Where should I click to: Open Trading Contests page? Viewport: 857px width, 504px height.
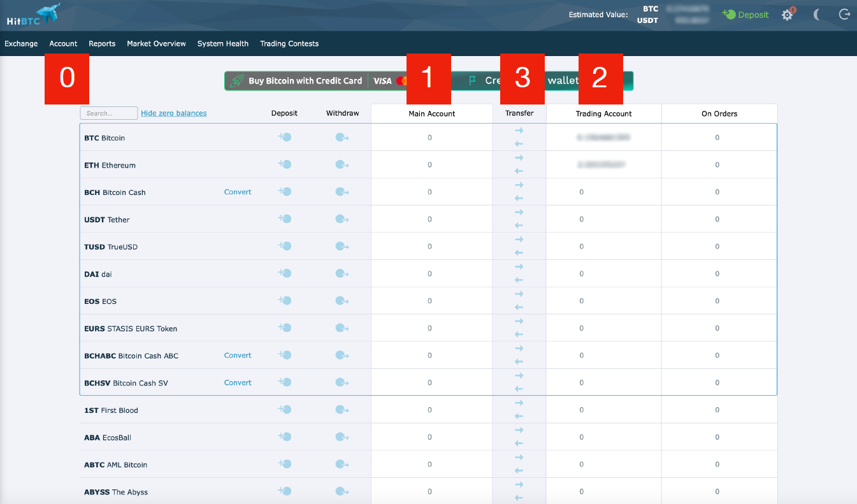(289, 44)
